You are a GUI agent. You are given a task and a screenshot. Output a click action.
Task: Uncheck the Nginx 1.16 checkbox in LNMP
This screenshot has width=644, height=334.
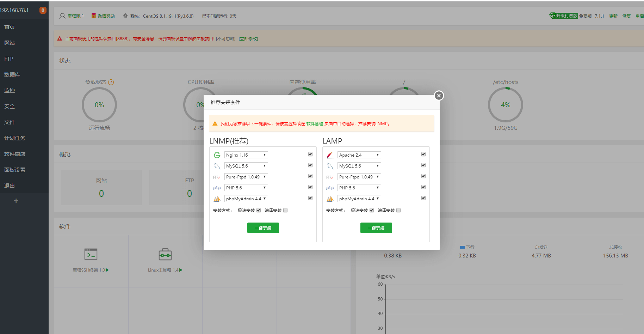(x=310, y=154)
